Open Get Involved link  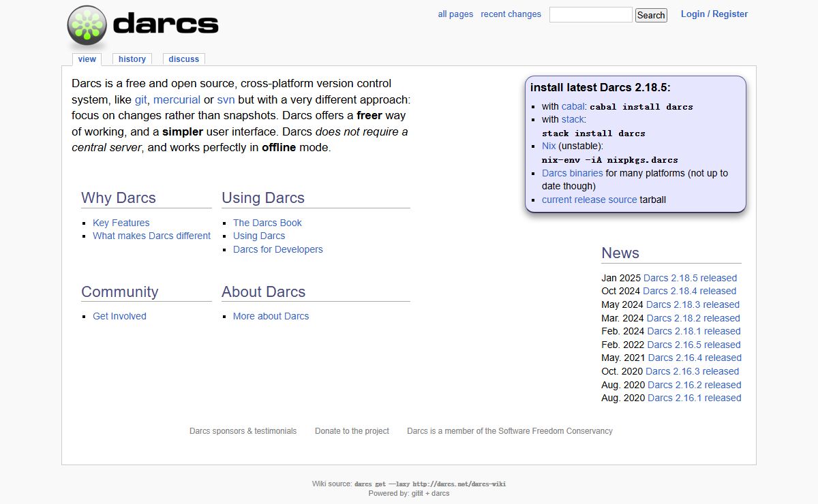120,316
